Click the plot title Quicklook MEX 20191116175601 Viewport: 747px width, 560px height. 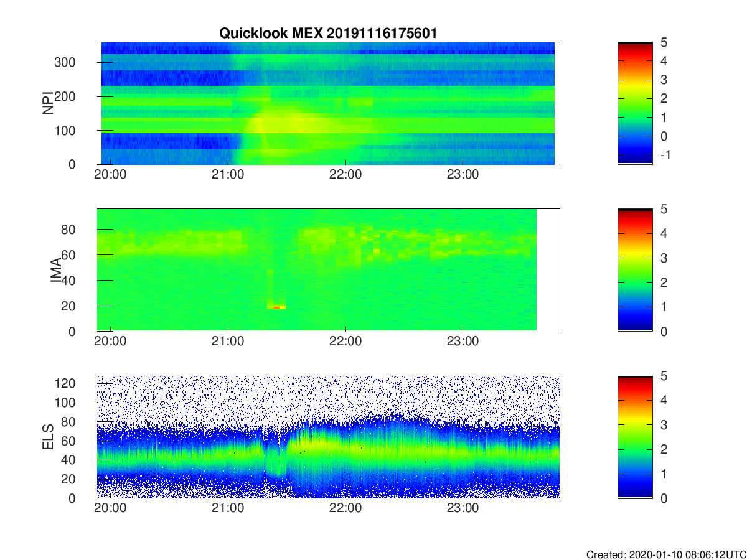(x=327, y=34)
